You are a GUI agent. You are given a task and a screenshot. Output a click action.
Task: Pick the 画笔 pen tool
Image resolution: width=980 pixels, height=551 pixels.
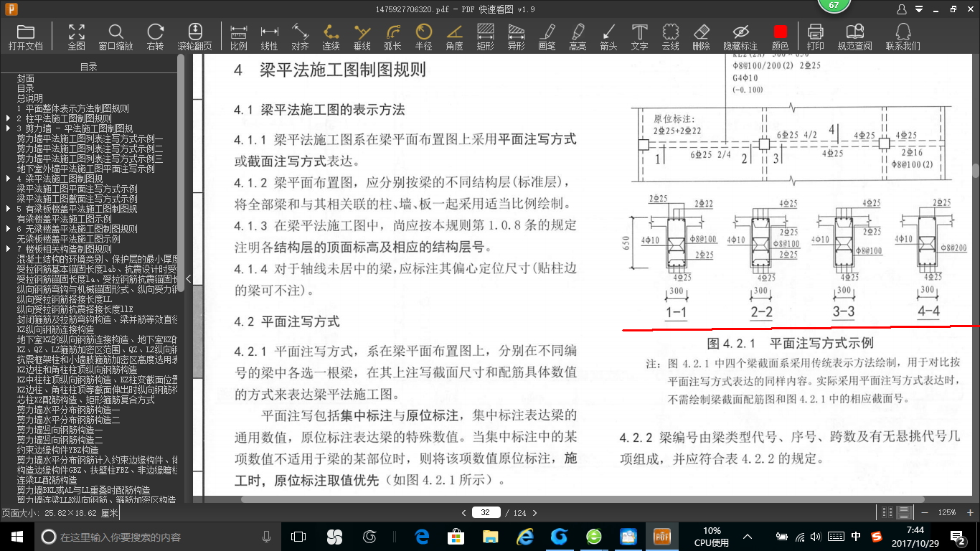547,37
